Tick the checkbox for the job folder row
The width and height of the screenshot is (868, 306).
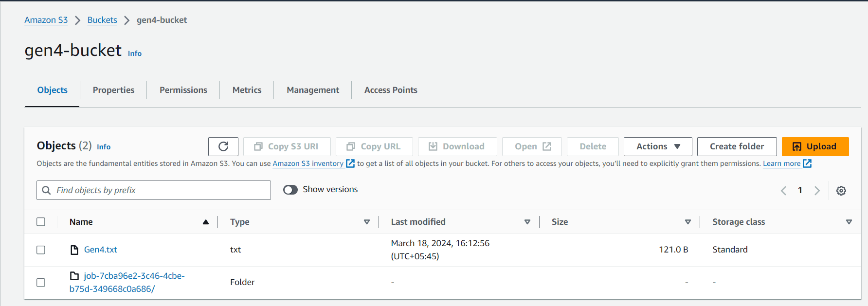(41, 283)
